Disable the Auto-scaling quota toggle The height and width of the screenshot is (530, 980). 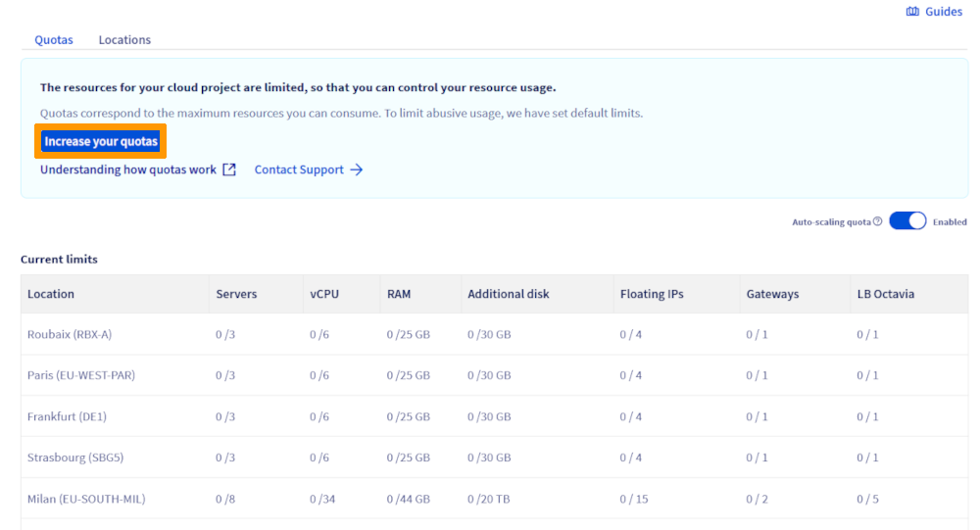coord(907,221)
